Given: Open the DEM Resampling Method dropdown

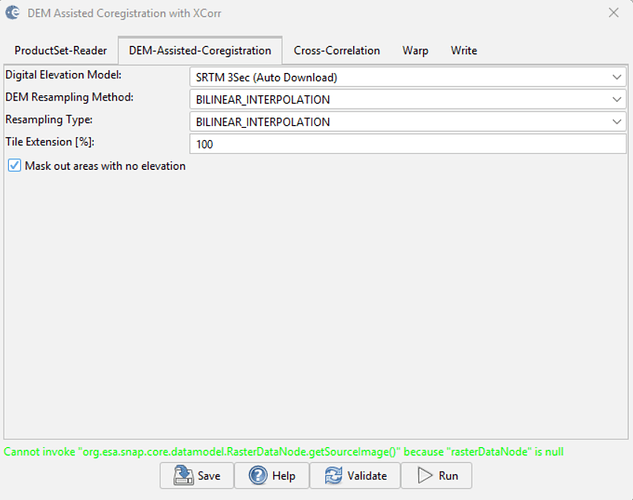Looking at the screenshot, I should [616, 99].
